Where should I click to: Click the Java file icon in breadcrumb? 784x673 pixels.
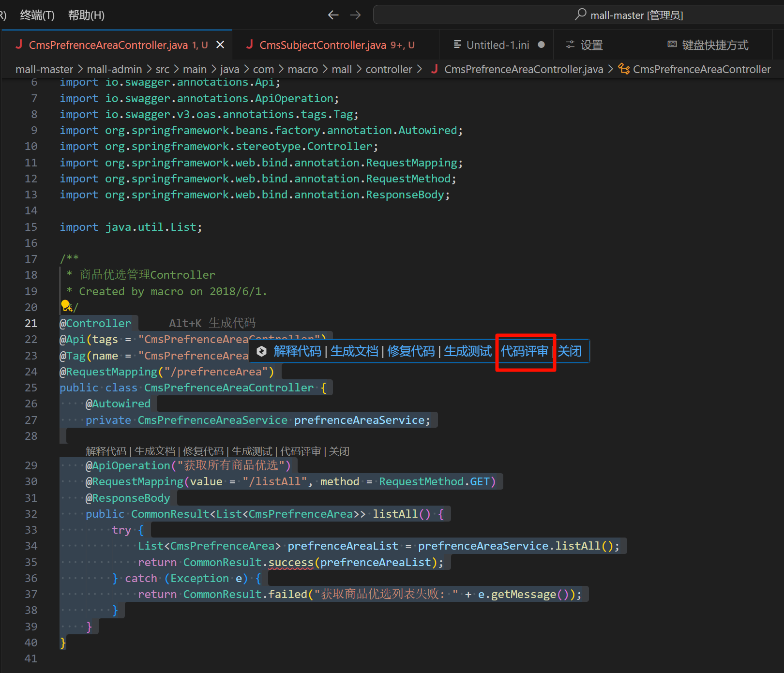point(434,69)
